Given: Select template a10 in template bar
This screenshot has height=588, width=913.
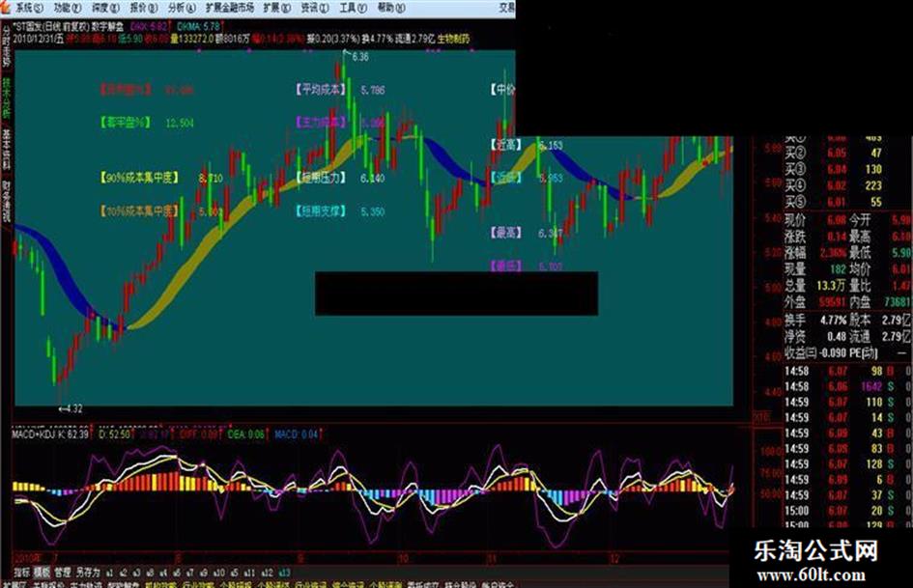Looking at the screenshot, I should click(x=219, y=573).
